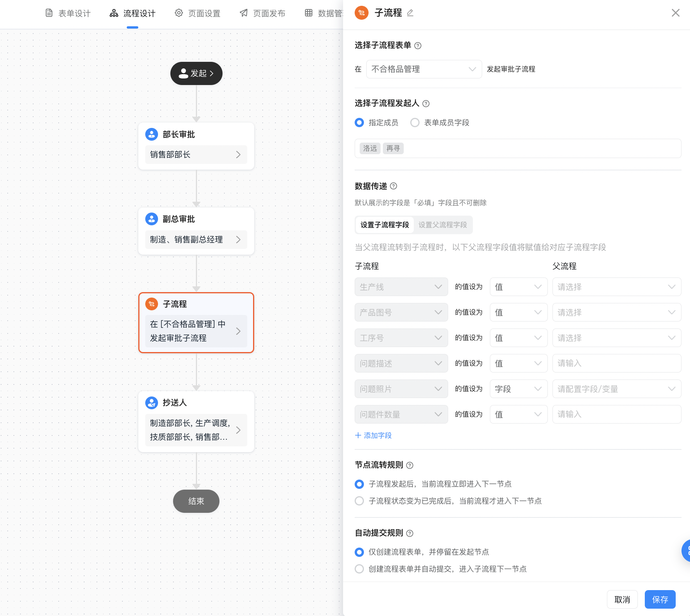
Task: Click the pencil icon to rename 子流程
Action: coord(410,13)
